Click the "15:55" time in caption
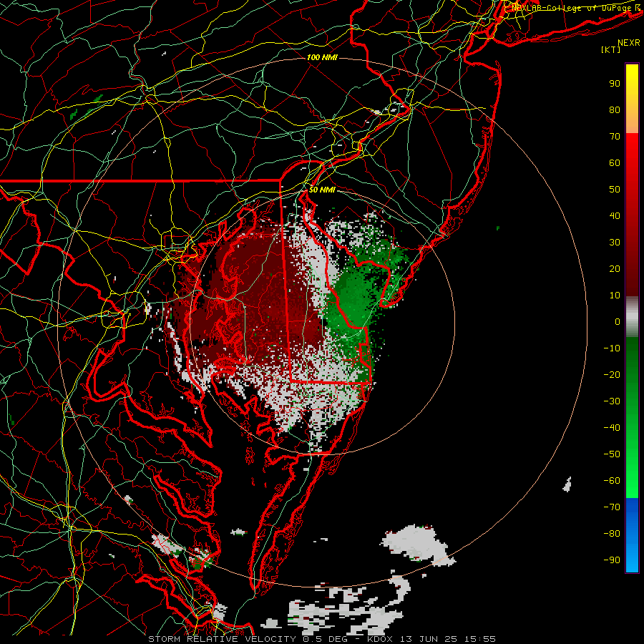 (480, 639)
